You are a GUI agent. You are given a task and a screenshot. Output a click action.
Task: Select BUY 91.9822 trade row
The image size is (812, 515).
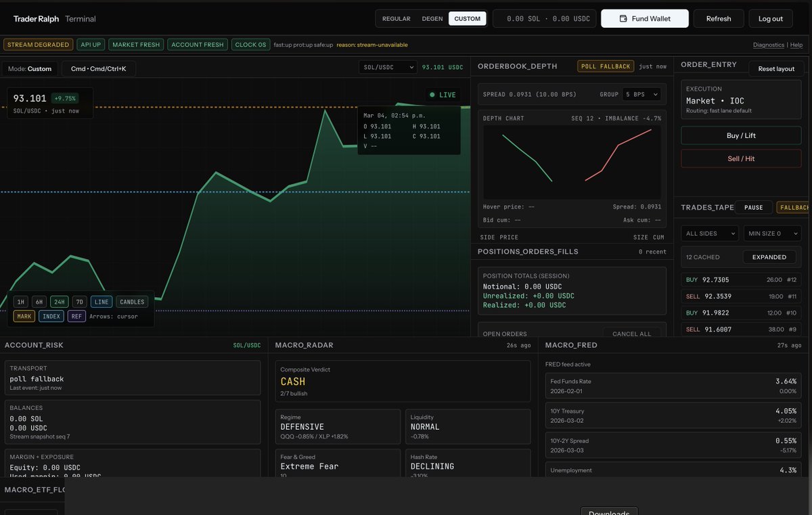(x=741, y=313)
